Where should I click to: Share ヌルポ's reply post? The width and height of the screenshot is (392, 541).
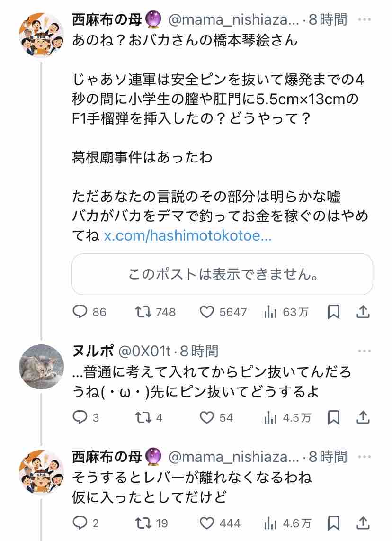click(363, 417)
